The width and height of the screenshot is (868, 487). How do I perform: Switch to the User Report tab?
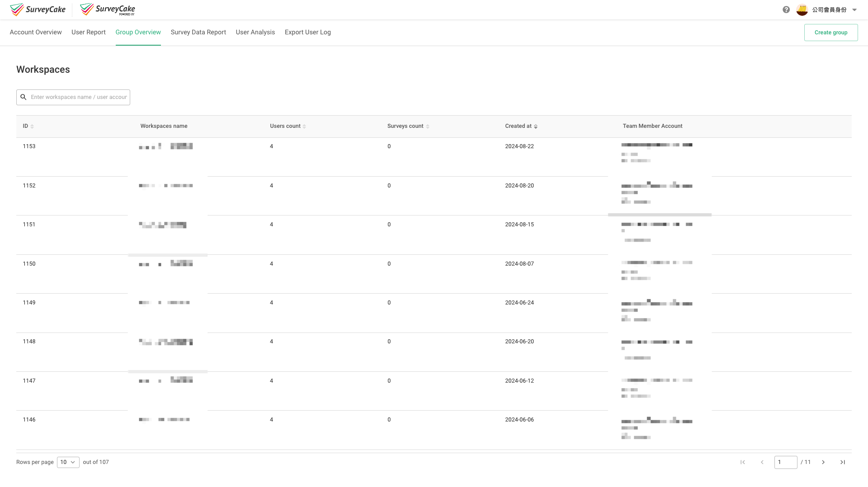[x=89, y=32]
